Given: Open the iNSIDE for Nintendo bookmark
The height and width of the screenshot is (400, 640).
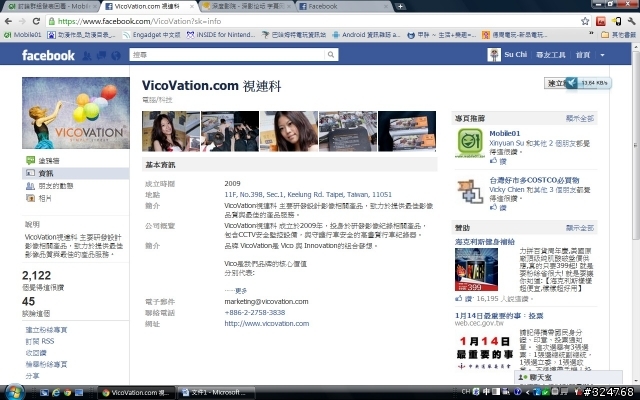Looking at the screenshot, I should [221, 35].
